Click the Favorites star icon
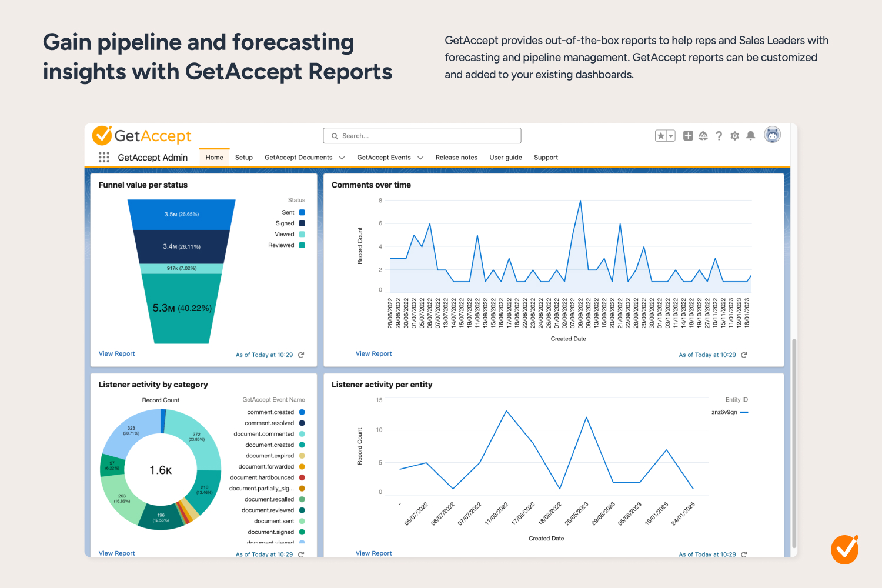The image size is (882, 588). (661, 136)
